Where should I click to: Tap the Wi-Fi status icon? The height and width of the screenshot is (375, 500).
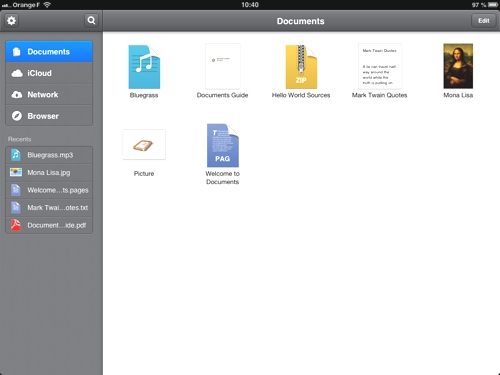(47, 5)
